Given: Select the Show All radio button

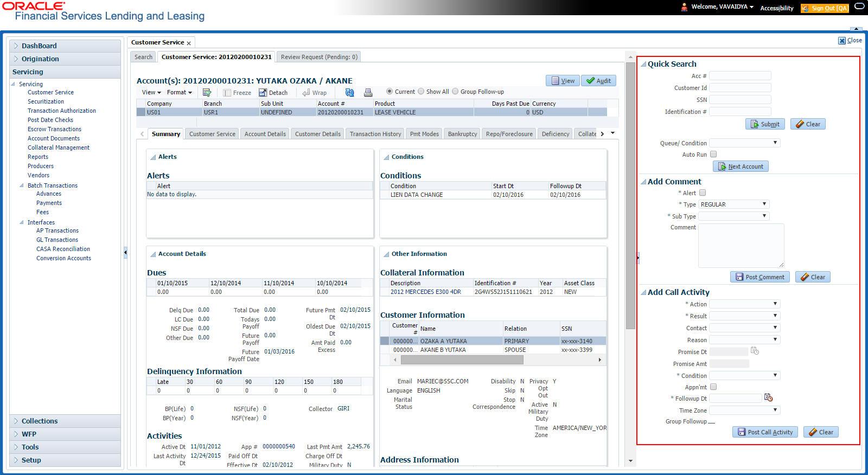Looking at the screenshot, I should coord(421,92).
